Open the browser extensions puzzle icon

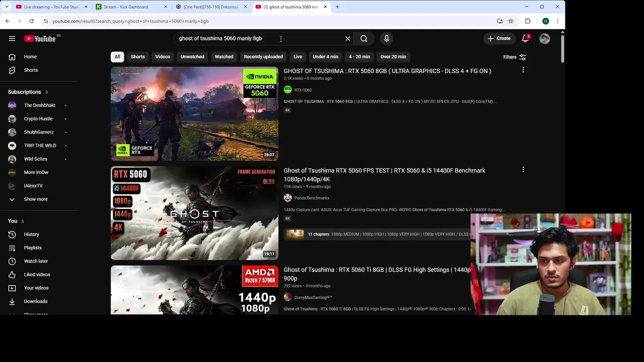click(x=528, y=21)
